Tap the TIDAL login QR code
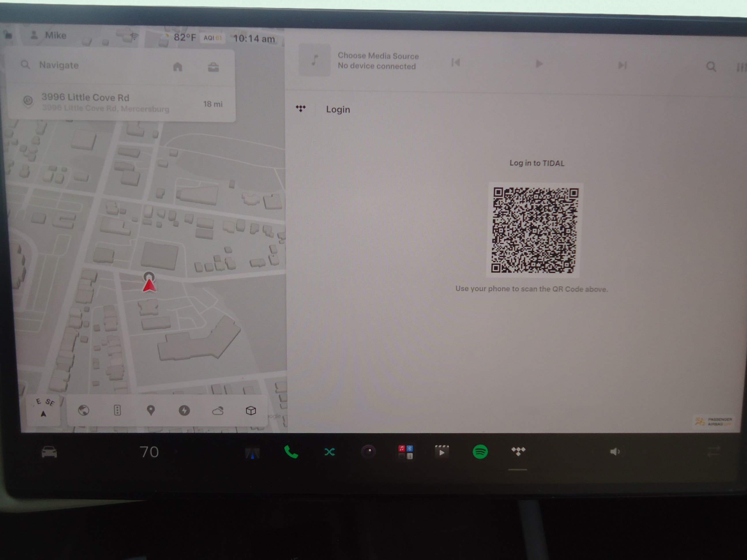This screenshot has width=747, height=560. [534, 230]
